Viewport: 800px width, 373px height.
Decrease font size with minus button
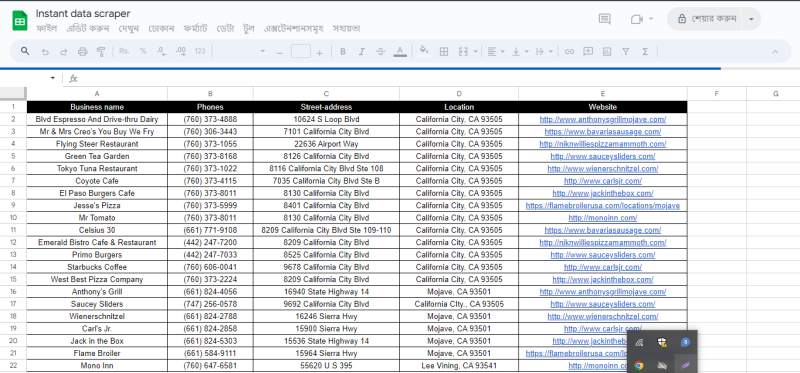coord(280,52)
